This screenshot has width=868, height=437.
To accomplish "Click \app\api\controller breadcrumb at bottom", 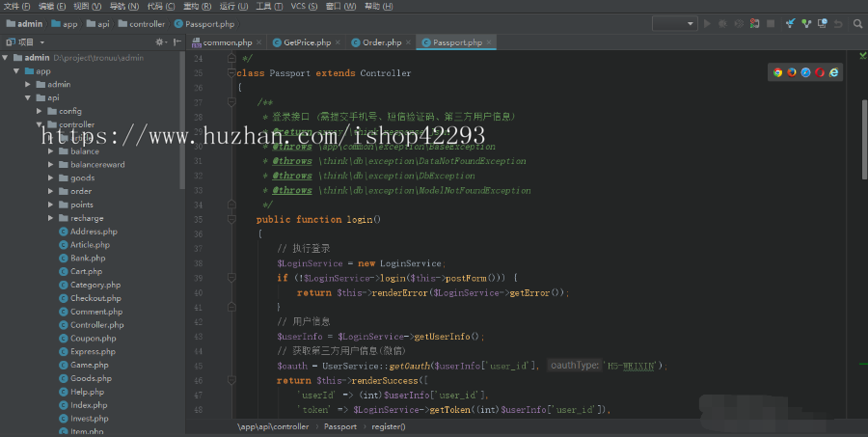I will 273,426.
